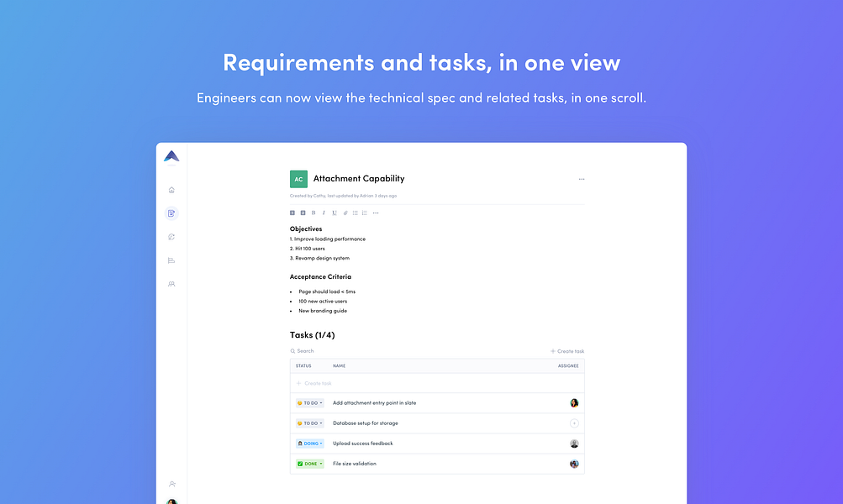Toggle italic formatting in the editor toolbar

pyautogui.click(x=324, y=213)
